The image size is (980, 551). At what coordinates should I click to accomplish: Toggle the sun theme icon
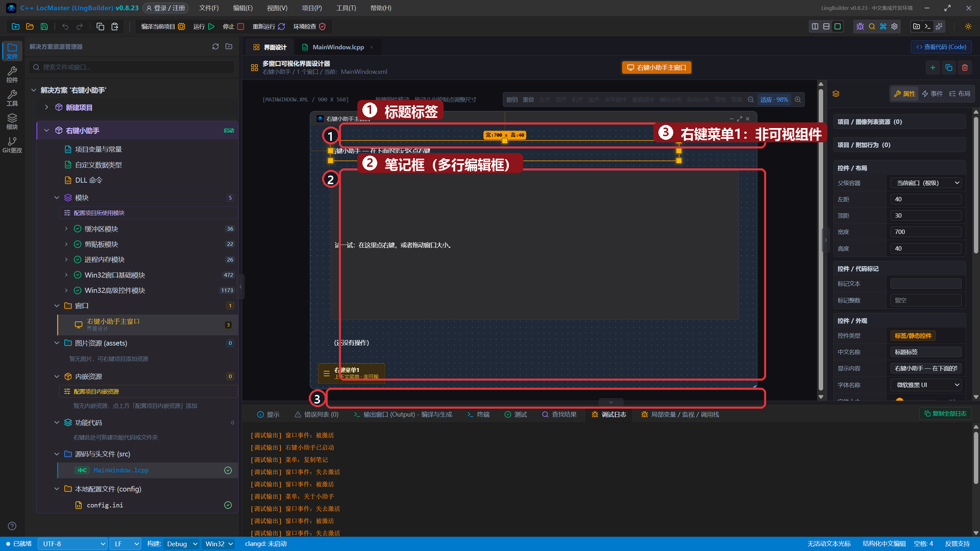coord(968,27)
